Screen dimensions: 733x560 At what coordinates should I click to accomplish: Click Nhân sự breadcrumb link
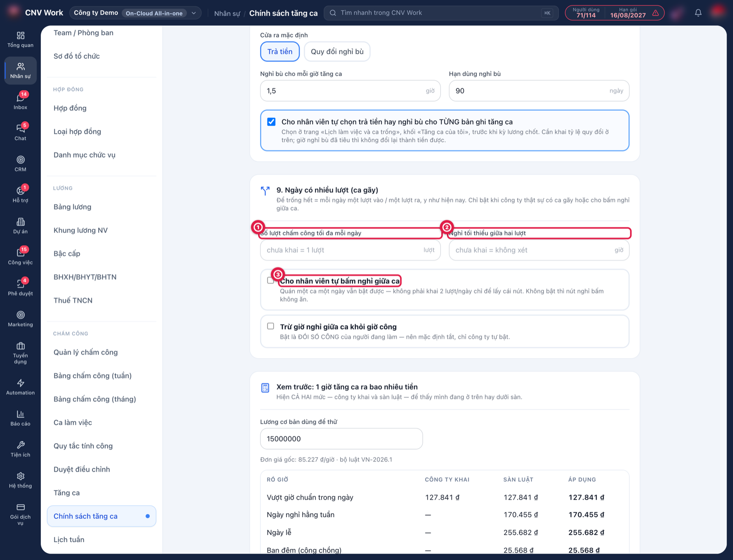click(227, 13)
